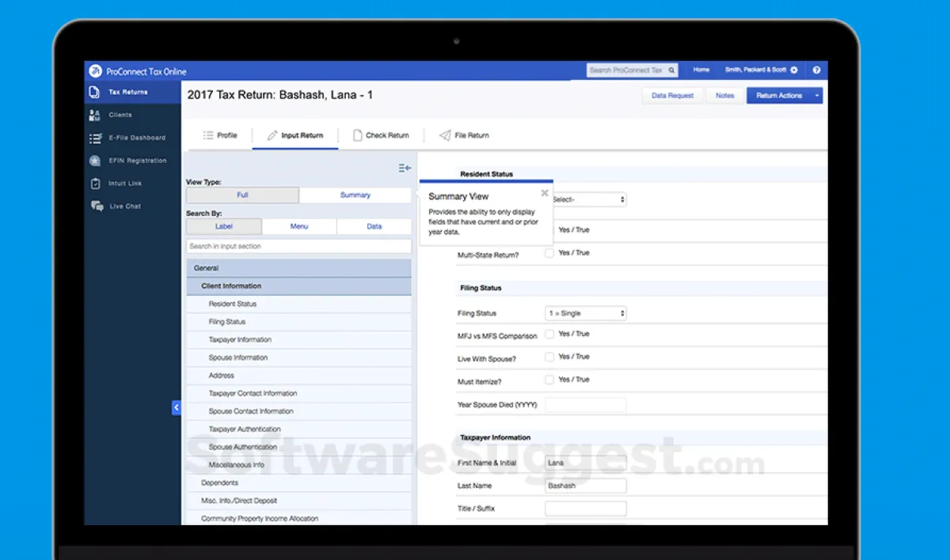Viewport: 950px width, 560px height.
Task: Check the Multi-State Return Yes/True box
Action: pyautogui.click(x=549, y=253)
